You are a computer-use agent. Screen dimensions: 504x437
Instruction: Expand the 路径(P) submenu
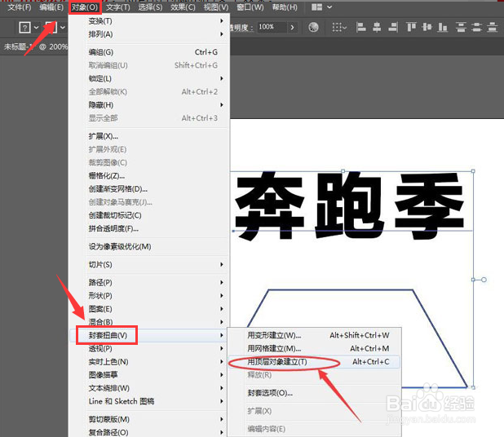[149, 282]
